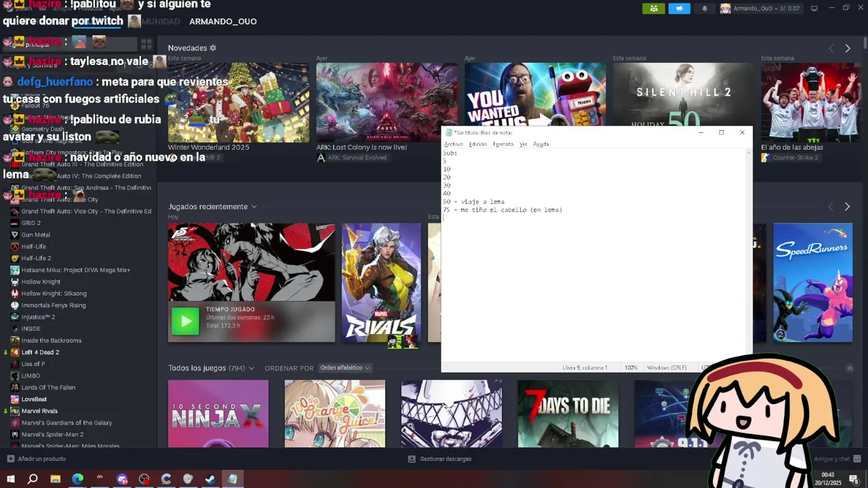Open Windows Start menu
The width and height of the screenshot is (868, 488).
pos(10,479)
